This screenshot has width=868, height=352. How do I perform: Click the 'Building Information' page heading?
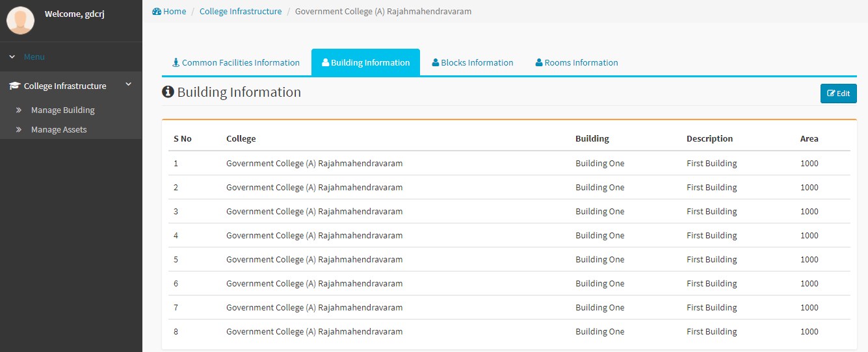tap(239, 92)
